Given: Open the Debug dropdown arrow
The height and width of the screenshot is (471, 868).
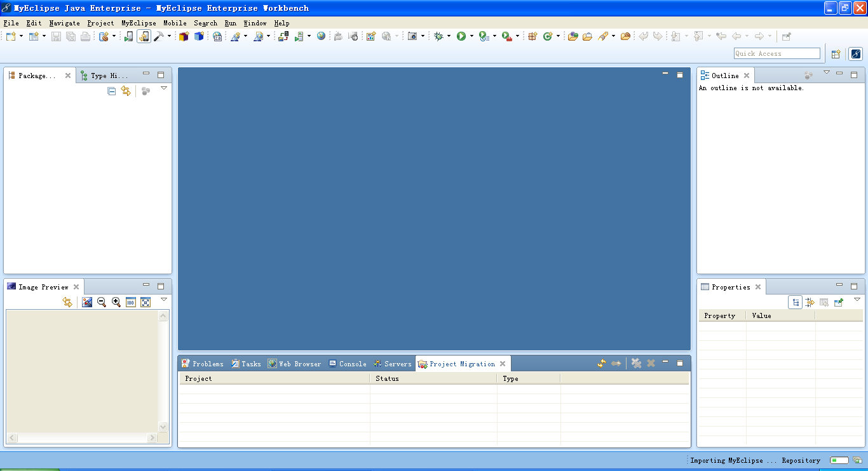Looking at the screenshot, I should pos(449,36).
